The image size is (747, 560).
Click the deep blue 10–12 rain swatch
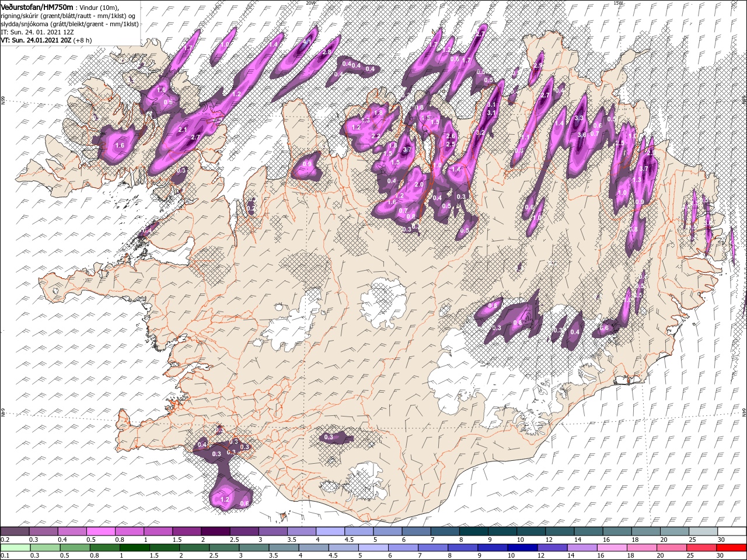521,548
